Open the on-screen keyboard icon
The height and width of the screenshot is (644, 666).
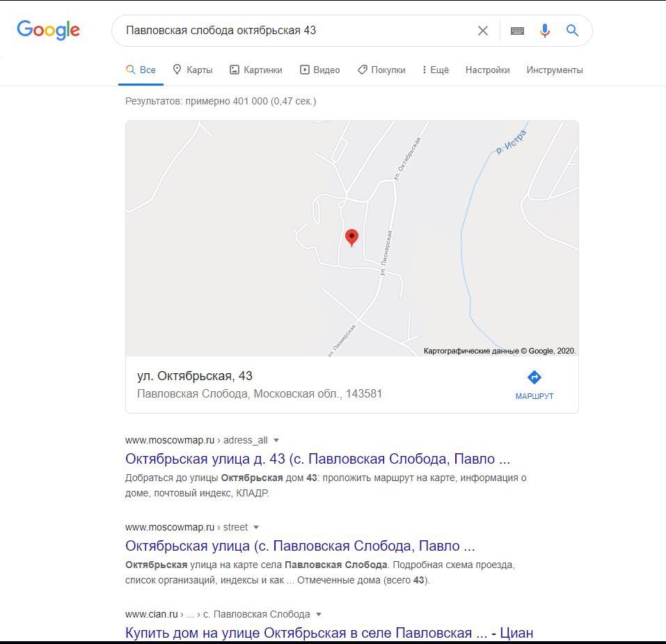pos(517,31)
